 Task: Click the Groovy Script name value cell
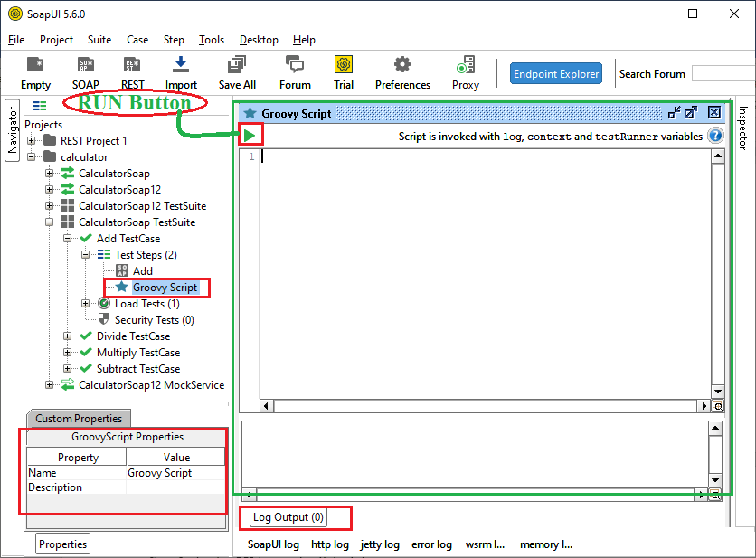pos(175,473)
